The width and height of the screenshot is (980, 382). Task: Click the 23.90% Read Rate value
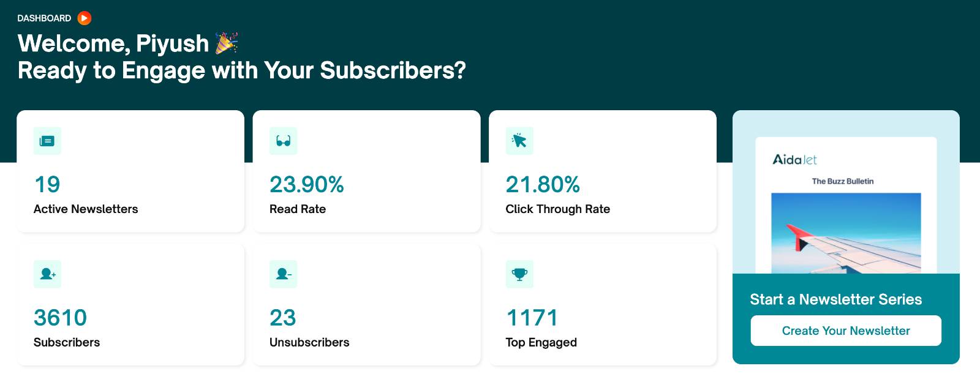[x=307, y=184]
